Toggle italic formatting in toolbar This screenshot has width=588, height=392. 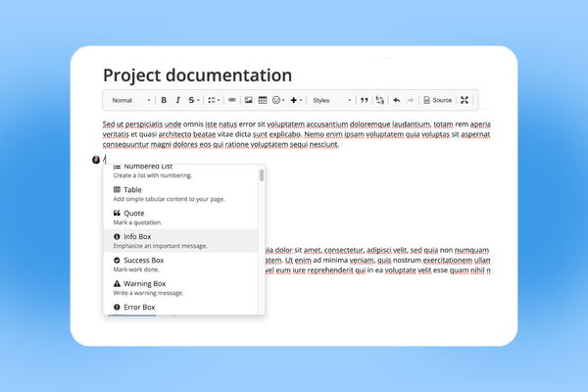tap(177, 100)
